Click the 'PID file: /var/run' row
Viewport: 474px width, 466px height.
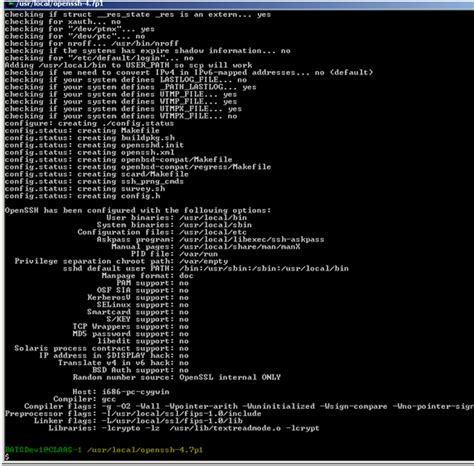[174, 254]
